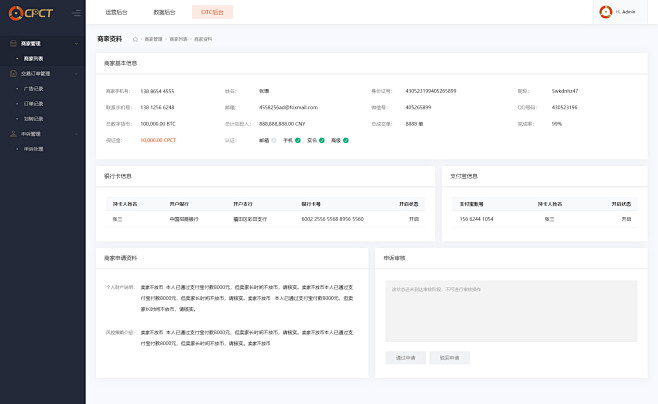Screen dimensions: 658x404
Task: Click the 100,000.00 BTC value
Action: tap(158, 124)
